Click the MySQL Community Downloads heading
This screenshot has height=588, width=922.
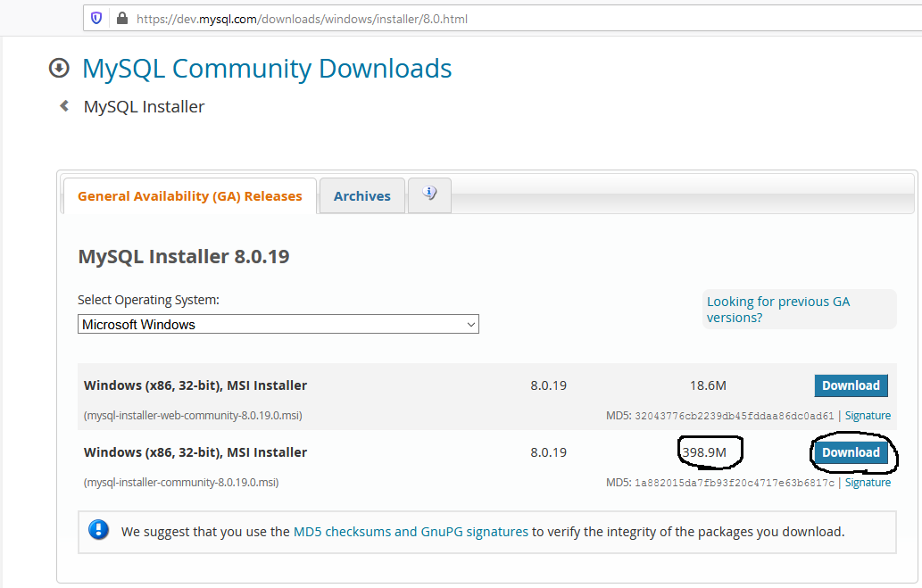[267, 69]
